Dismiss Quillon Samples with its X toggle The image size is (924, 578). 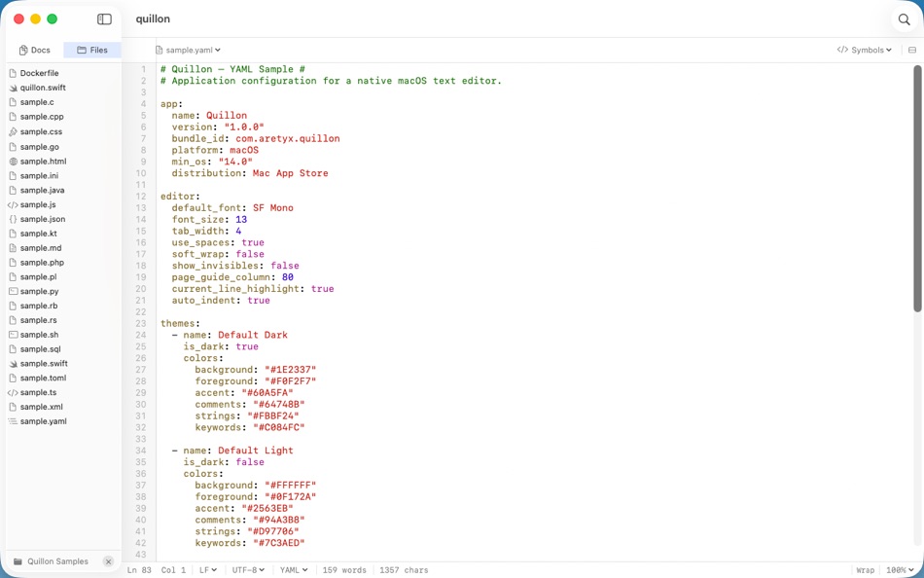[107, 561]
